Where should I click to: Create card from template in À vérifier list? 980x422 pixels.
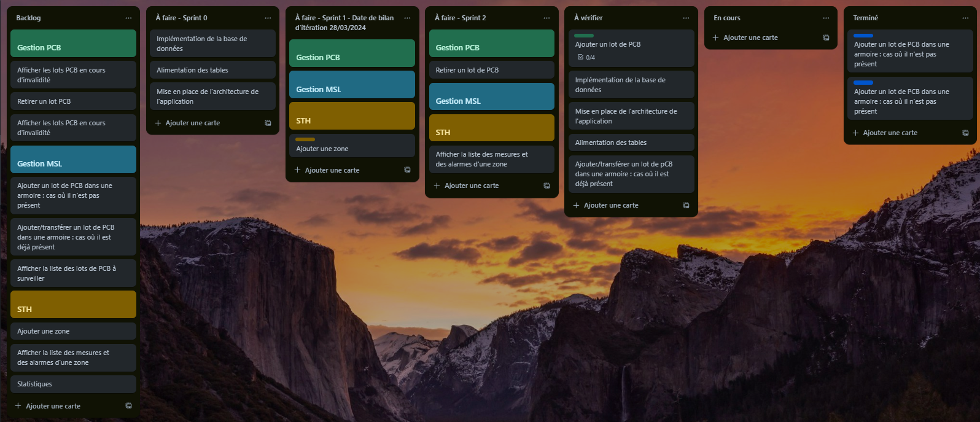[686, 205]
